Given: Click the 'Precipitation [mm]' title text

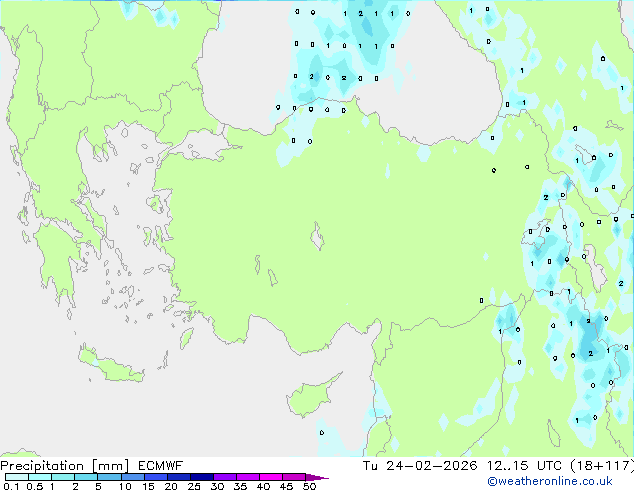Looking at the screenshot, I should pos(65,466).
